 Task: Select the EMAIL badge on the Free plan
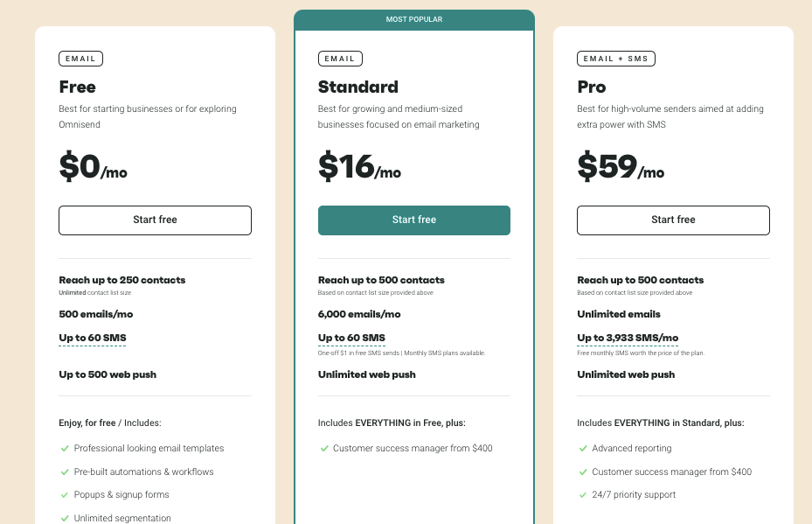click(80, 59)
